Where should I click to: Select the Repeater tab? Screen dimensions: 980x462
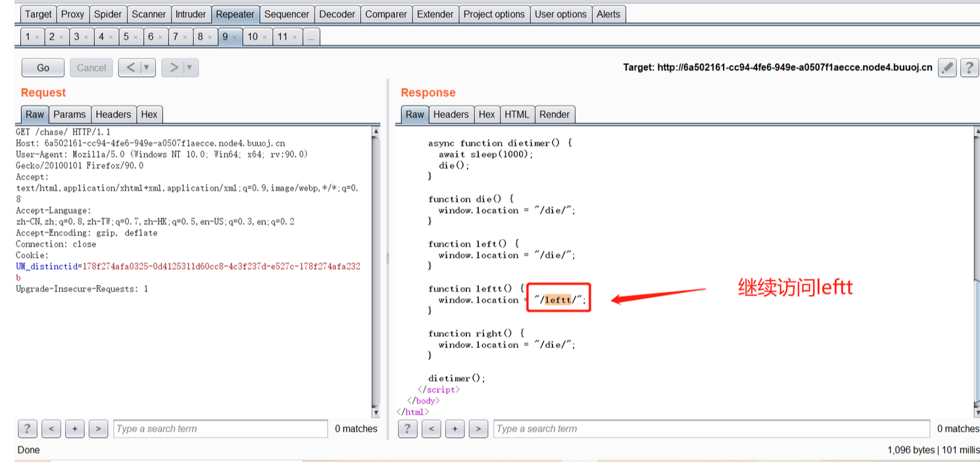235,14
